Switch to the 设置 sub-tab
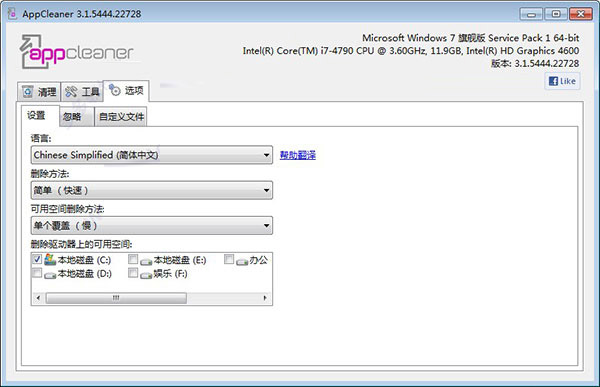 click(x=40, y=115)
